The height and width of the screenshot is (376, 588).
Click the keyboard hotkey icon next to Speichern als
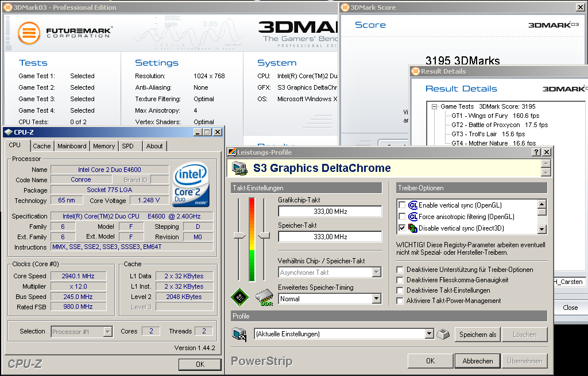coord(443,334)
